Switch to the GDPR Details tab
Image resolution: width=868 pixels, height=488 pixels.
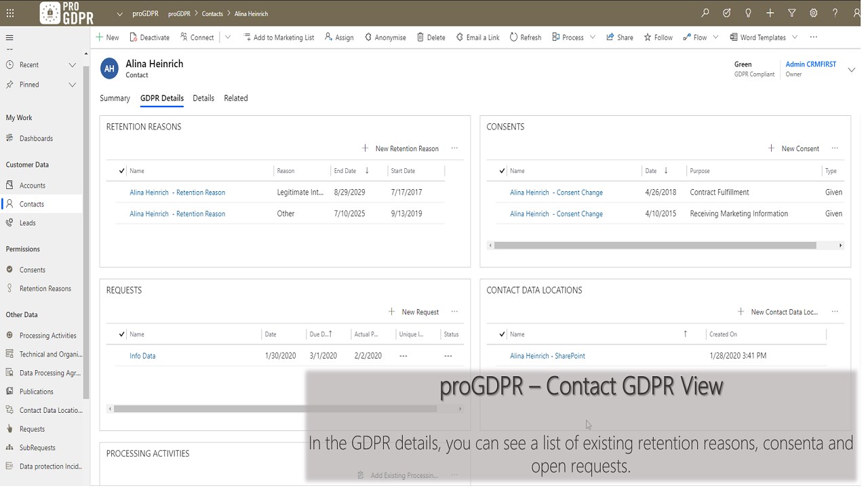(x=162, y=98)
